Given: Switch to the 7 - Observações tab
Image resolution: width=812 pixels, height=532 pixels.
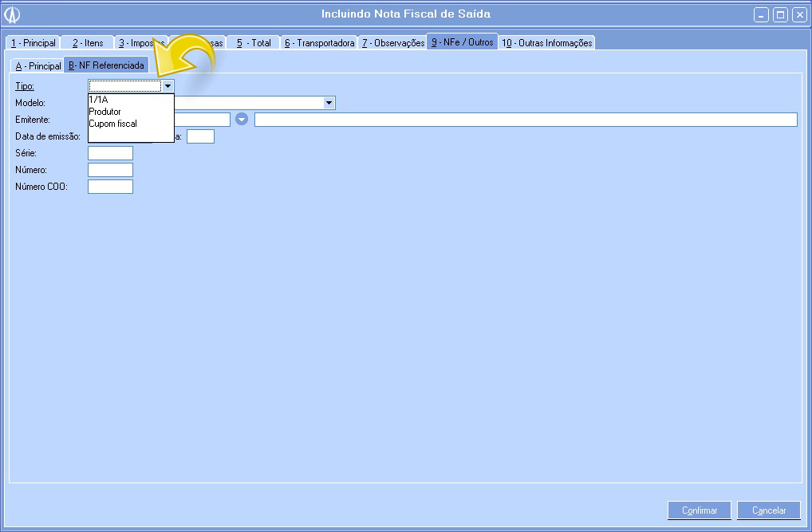Looking at the screenshot, I should [x=392, y=43].
